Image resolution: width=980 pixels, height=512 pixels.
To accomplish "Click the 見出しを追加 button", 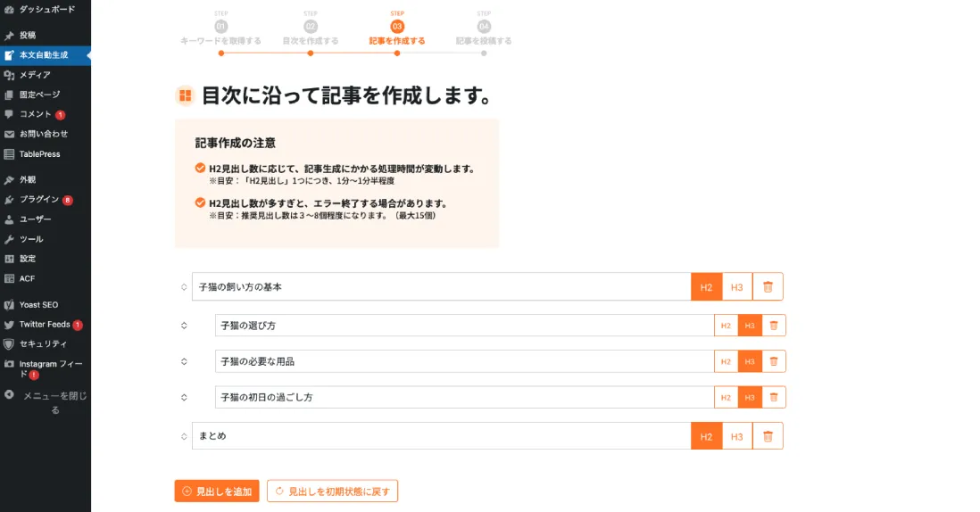I will click(x=217, y=491).
